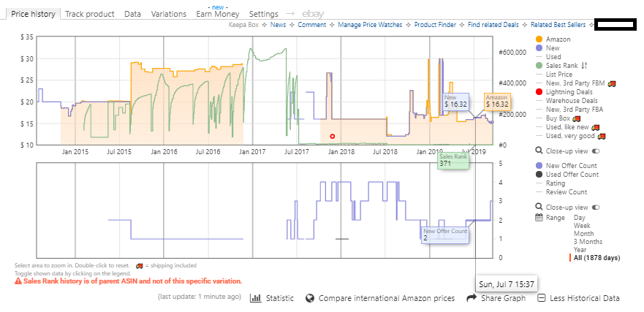Toggle the upper Close-up view switch
This screenshot has height=312, width=644.
click(596, 151)
